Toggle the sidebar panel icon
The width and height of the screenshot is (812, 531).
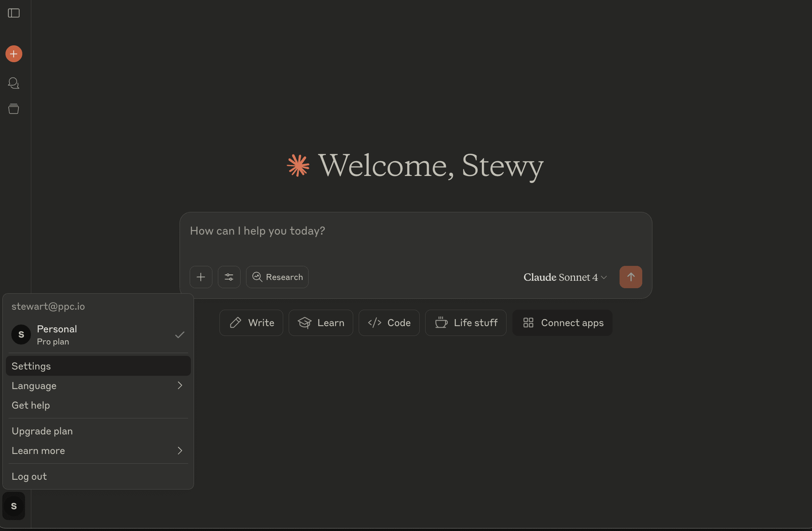coord(14,13)
